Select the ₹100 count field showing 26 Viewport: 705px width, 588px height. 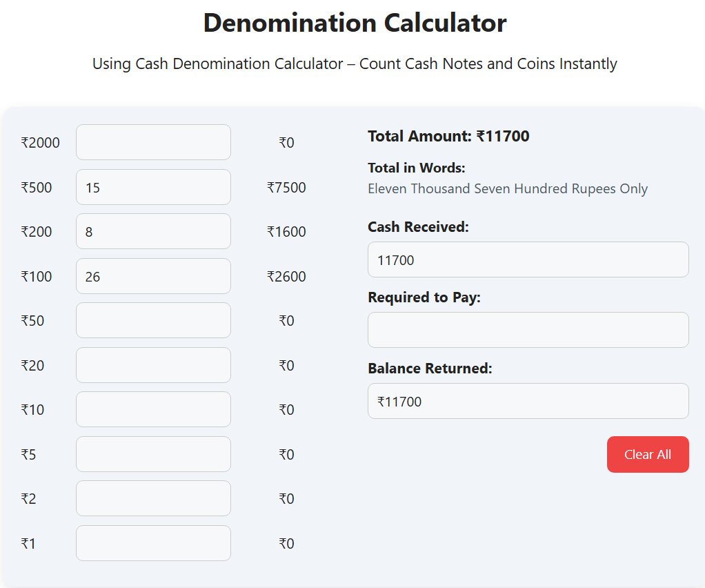click(153, 276)
